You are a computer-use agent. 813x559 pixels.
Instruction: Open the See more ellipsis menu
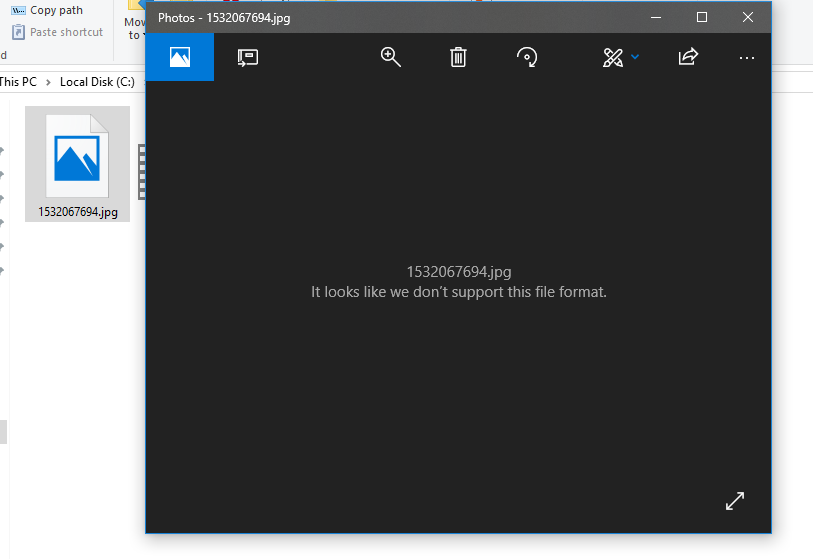[747, 58]
